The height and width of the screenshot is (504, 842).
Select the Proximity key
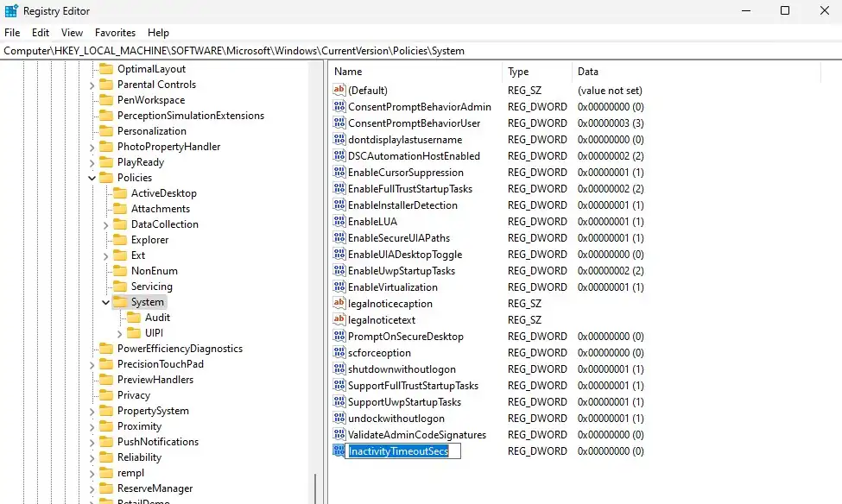(x=139, y=426)
